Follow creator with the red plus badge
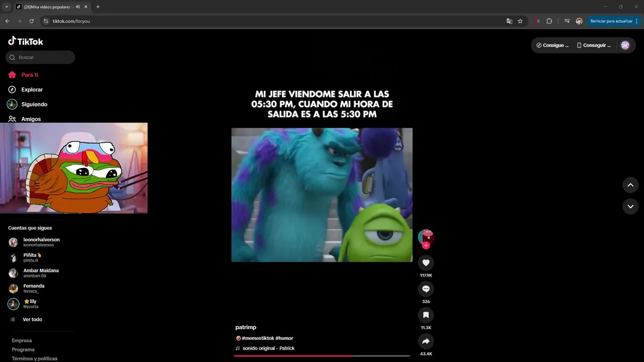644x362 pixels. (426, 245)
